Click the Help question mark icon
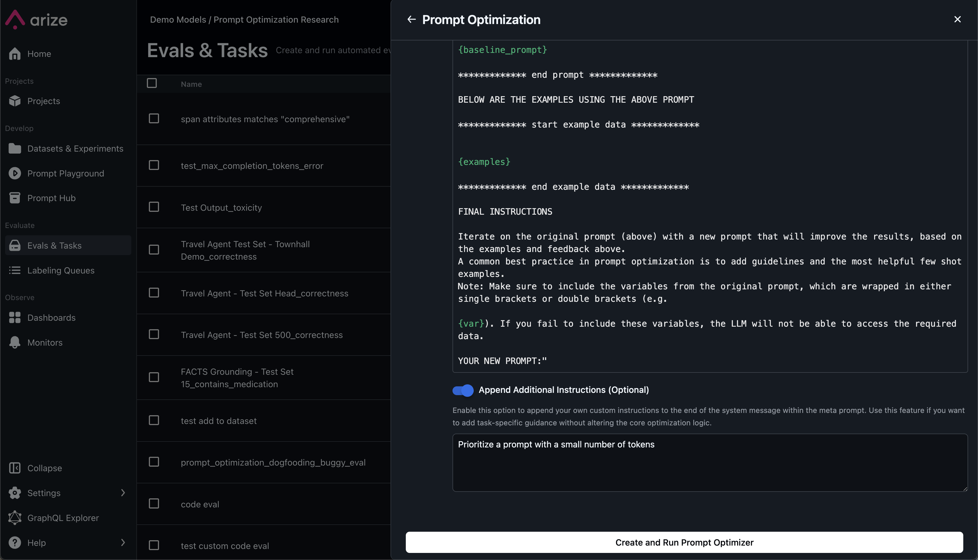The width and height of the screenshot is (978, 560). pos(15,543)
